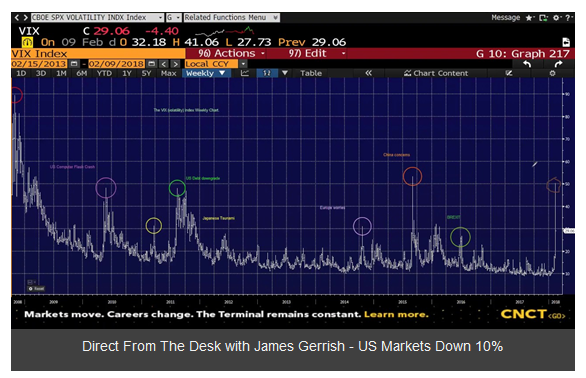The image size is (586, 378).
Task: Open the 97) Edit menu
Action: pyautogui.click(x=316, y=53)
